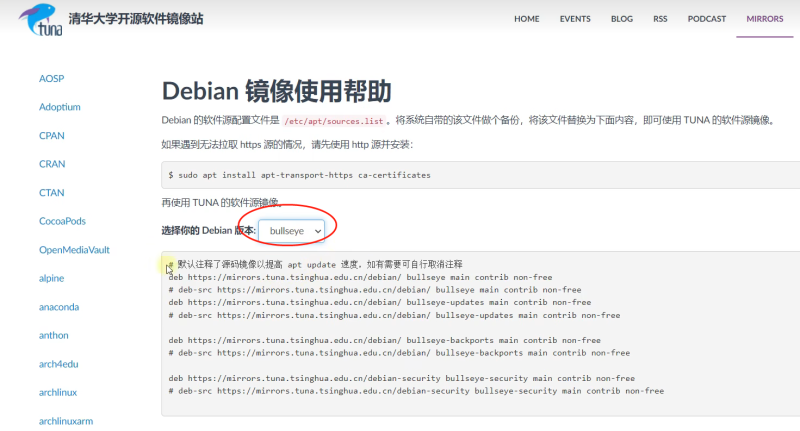
Task: Open the RSS menu item
Action: pos(660,19)
